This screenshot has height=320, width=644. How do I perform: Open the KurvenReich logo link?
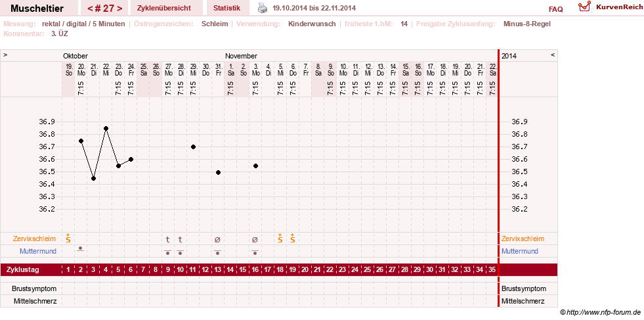point(611,7)
